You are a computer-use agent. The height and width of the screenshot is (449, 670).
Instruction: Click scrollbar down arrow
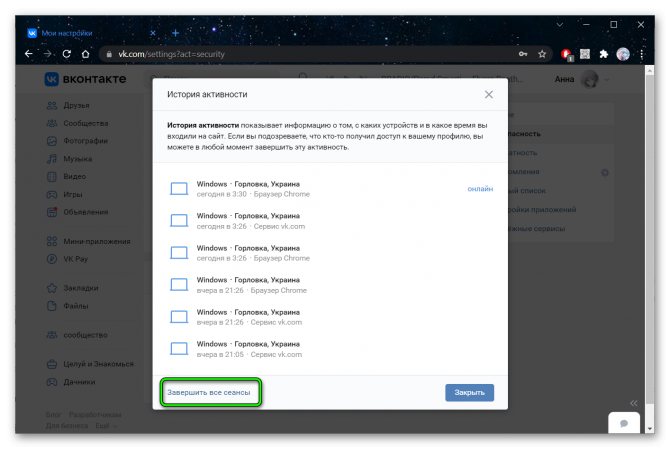point(649,428)
